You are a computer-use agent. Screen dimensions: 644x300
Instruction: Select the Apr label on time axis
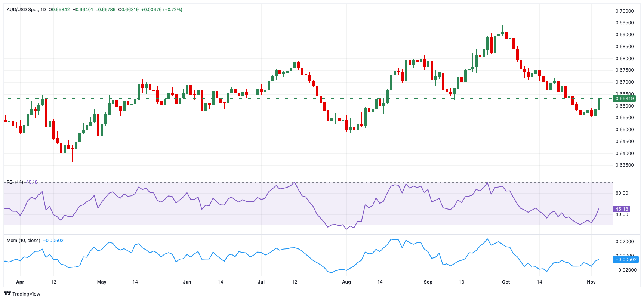[x=20, y=282]
